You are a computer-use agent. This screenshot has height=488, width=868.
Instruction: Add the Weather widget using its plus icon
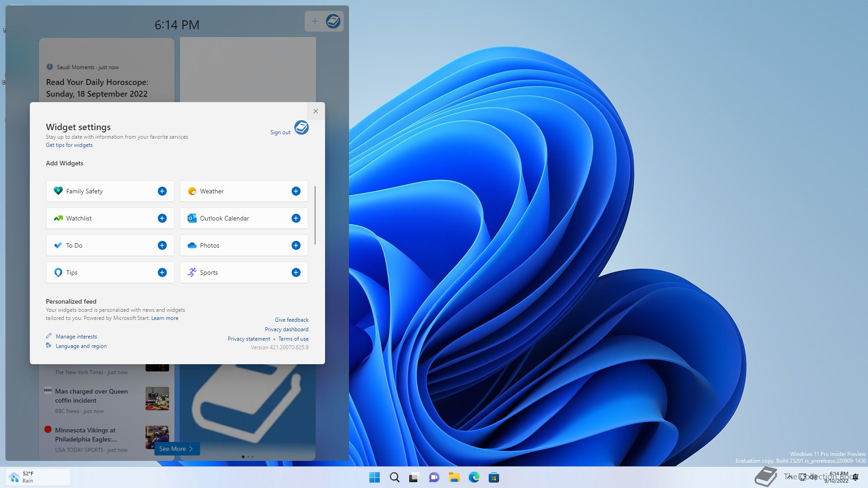point(296,191)
